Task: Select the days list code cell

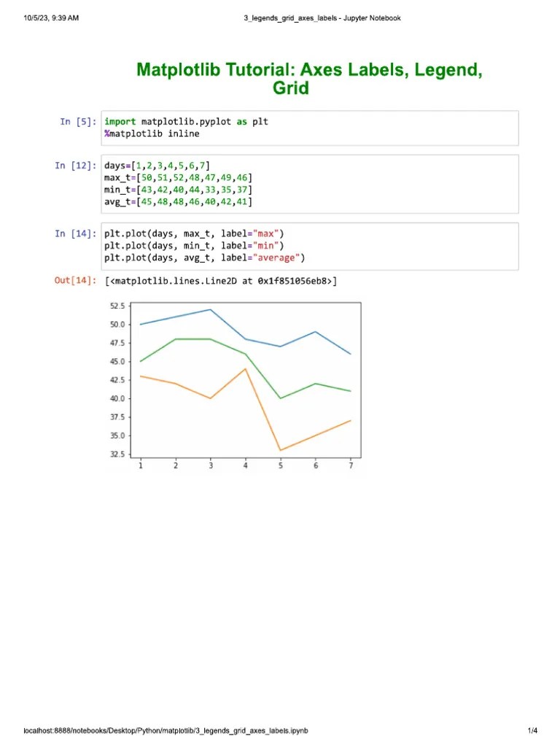Action: (309, 184)
